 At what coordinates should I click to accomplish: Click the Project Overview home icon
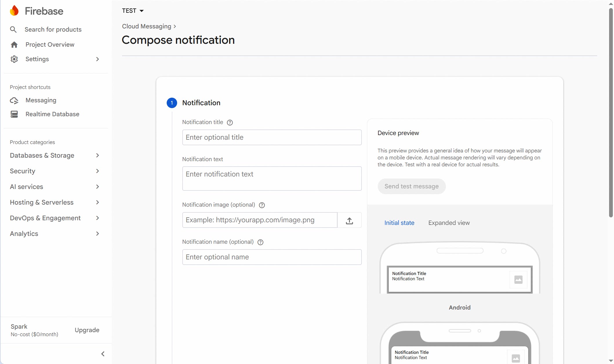click(x=14, y=45)
